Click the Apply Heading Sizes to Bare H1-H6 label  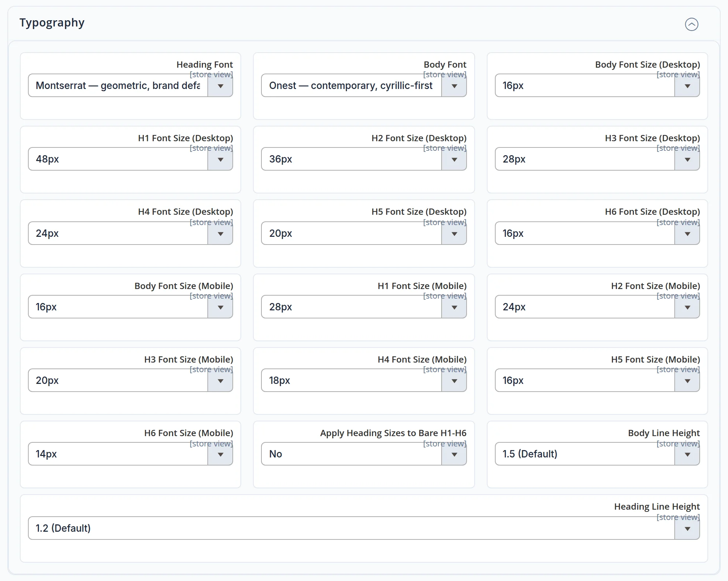(393, 433)
